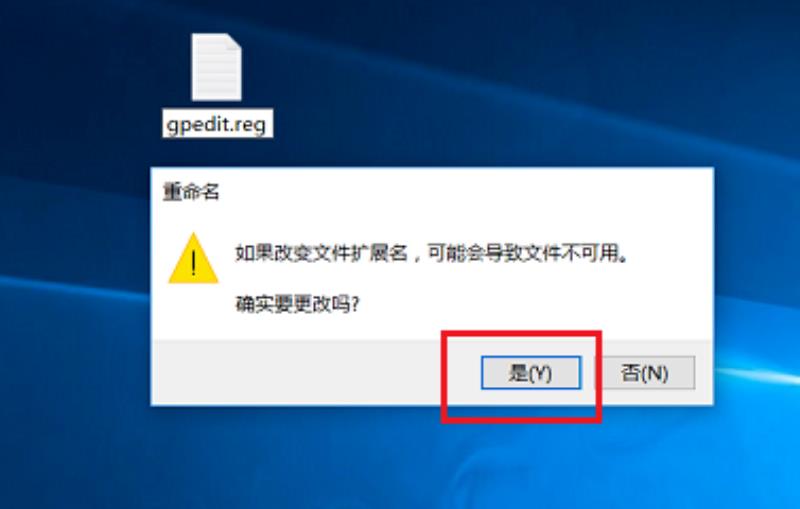The width and height of the screenshot is (800, 509).
Task: Click the gray gap between 是(Y) and 否(N)
Action: click(x=592, y=373)
